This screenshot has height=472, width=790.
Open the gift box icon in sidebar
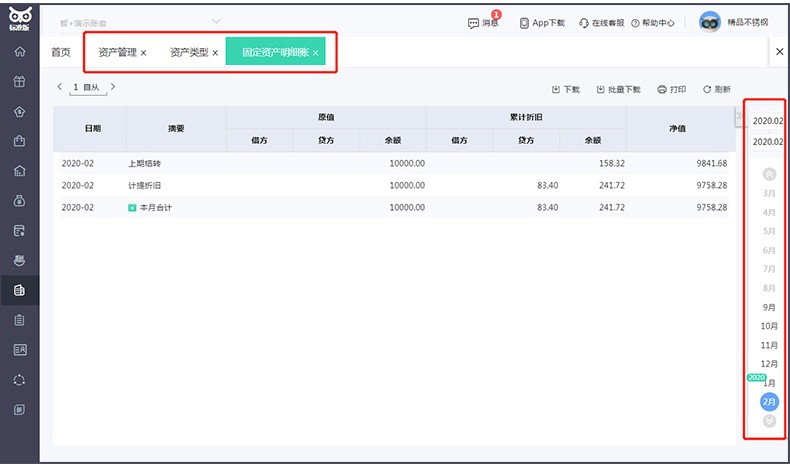point(20,82)
